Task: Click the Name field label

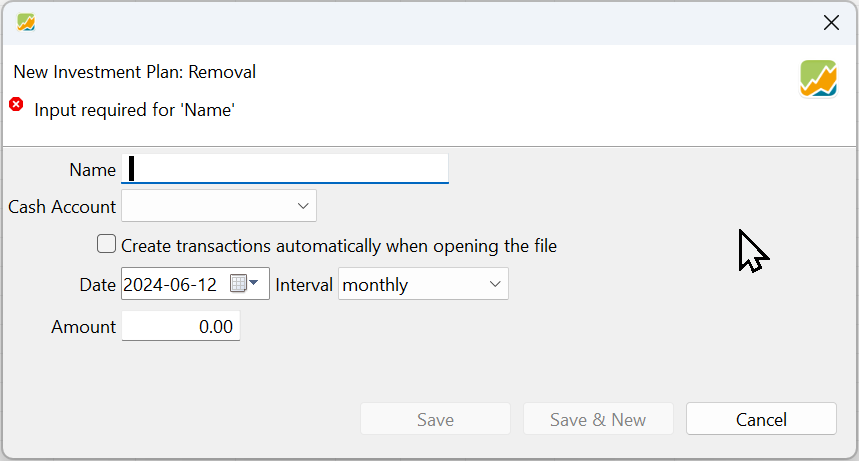Action: coord(93,170)
